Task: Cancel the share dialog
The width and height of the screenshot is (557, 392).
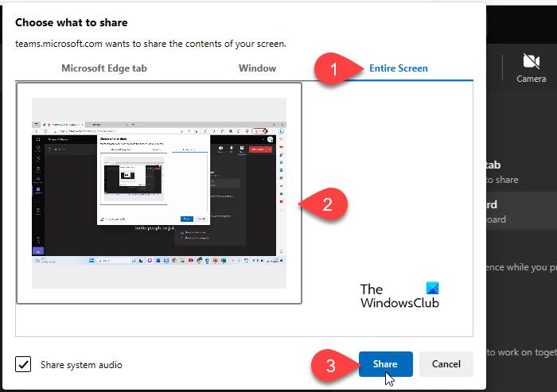Action: click(x=446, y=364)
